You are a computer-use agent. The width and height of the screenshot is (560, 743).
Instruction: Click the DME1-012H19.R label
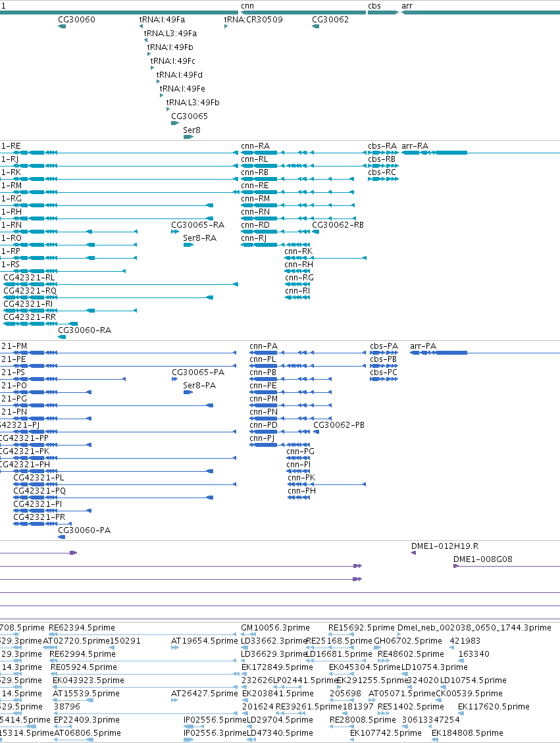pos(445,546)
